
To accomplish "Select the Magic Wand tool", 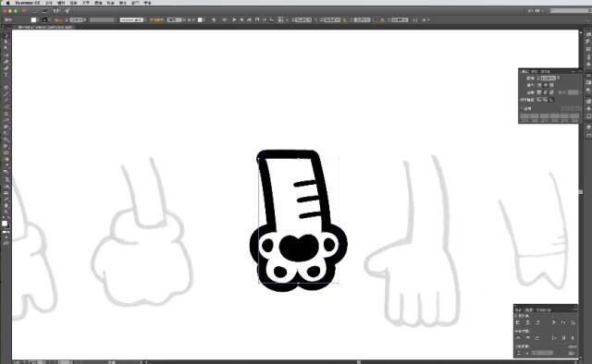I will tap(6, 48).
